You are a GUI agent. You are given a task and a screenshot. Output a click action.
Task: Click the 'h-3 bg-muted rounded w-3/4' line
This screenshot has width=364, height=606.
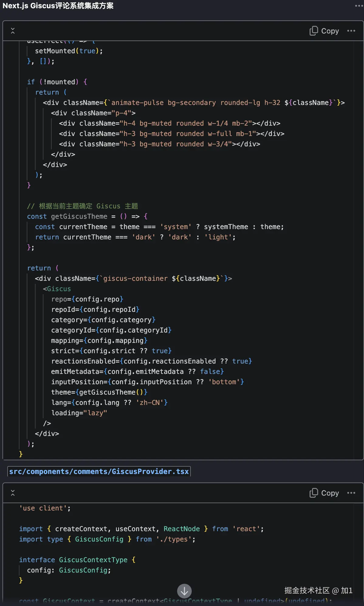pos(160,144)
